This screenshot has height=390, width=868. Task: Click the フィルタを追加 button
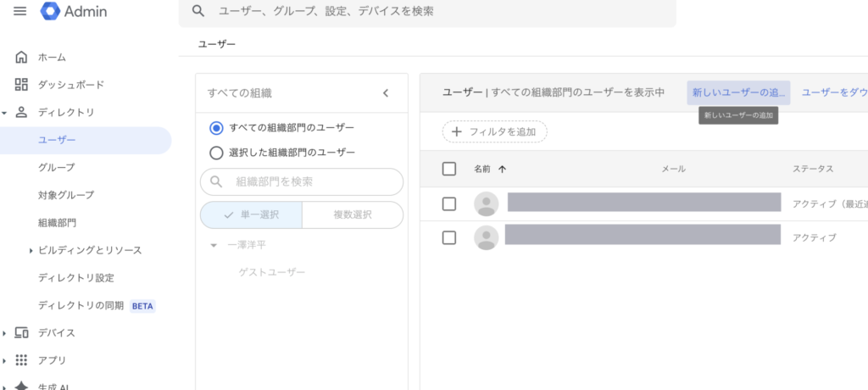(x=494, y=131)
